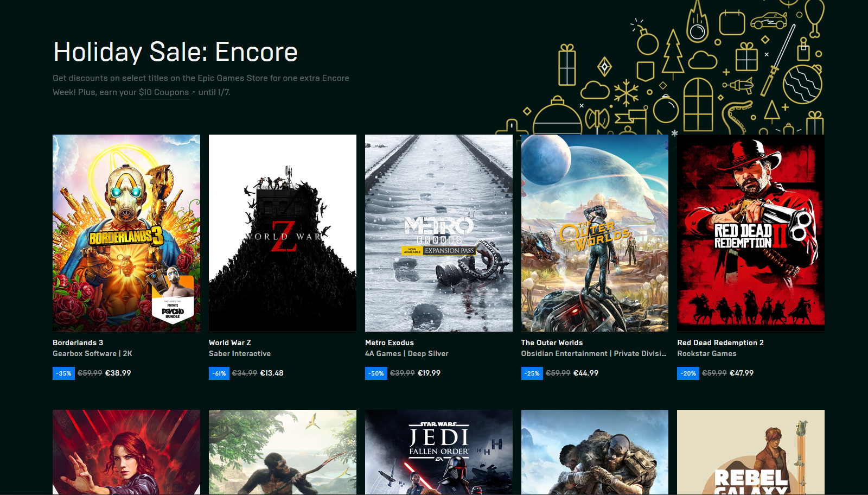Open the World War Z cover art
Image resolution: width=868 pixels, height=495 pixels.
click(x=283, y=233)
